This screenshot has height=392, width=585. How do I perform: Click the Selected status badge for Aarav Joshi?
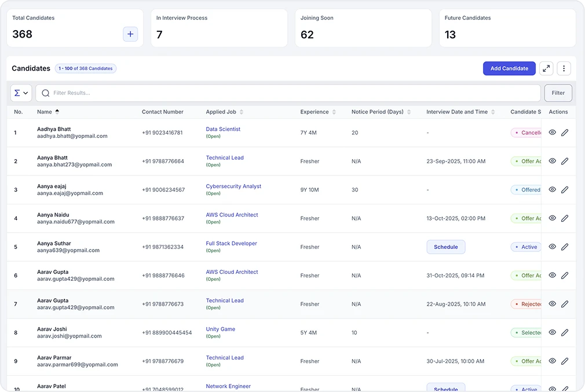526,332
